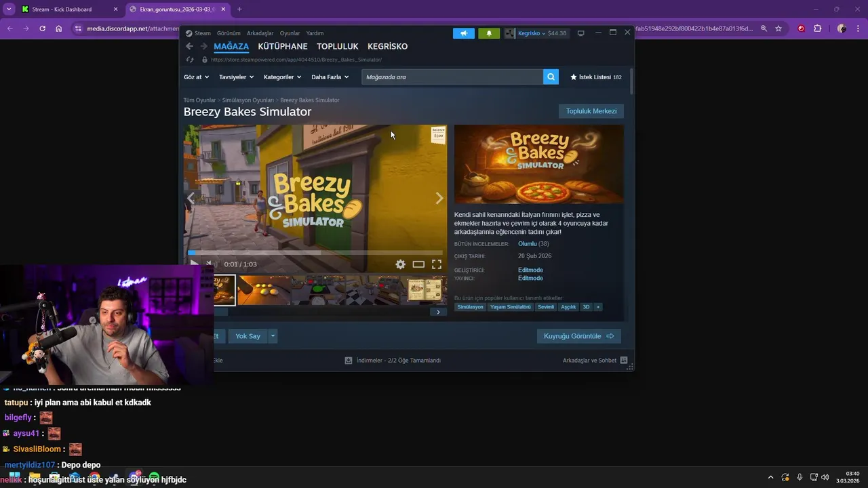This screenshot has height=488, width=868.
Task: Open video settings gear
Action: [x=401, y=264]
